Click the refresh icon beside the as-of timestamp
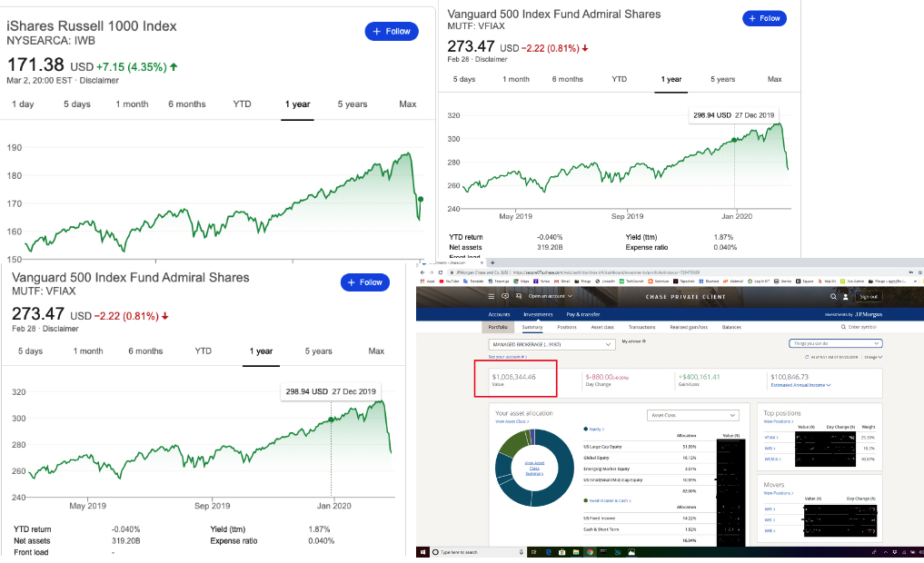Viewport: 924px width, 563px height. pos(805,358)
